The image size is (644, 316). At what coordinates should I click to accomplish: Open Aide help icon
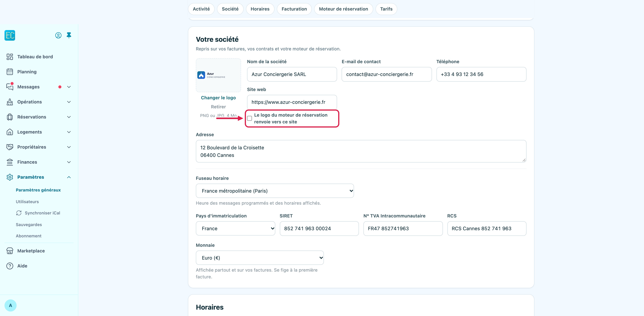(x=10, y=266)
